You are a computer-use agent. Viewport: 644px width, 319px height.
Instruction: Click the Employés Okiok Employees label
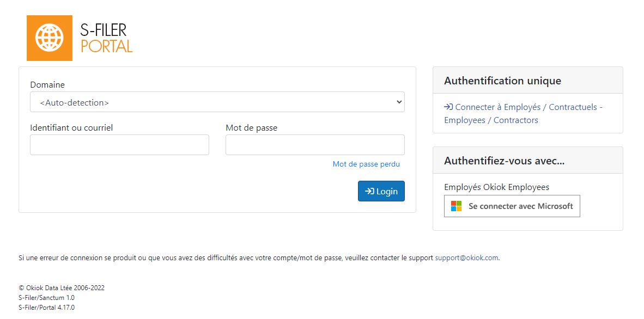tap(496, 187)
